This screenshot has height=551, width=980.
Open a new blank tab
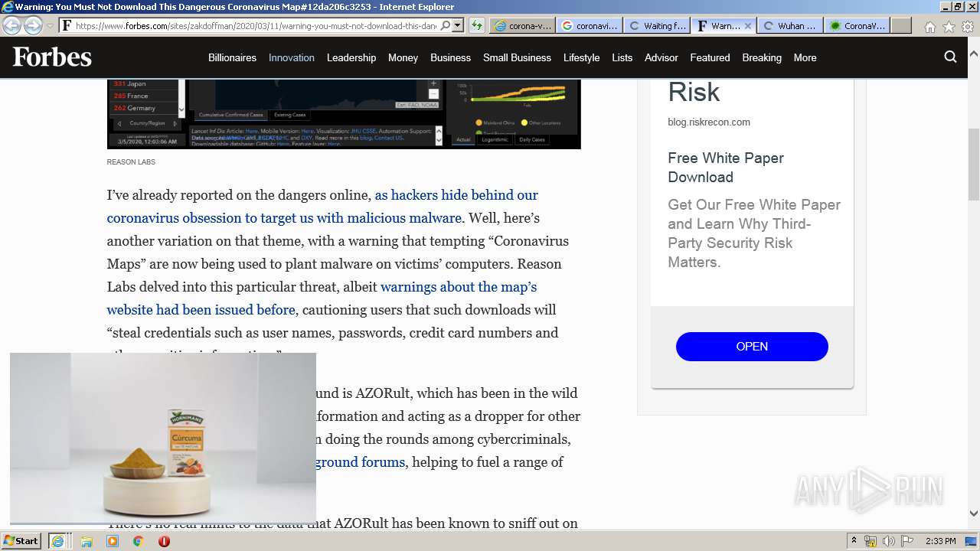coord(901,25)
